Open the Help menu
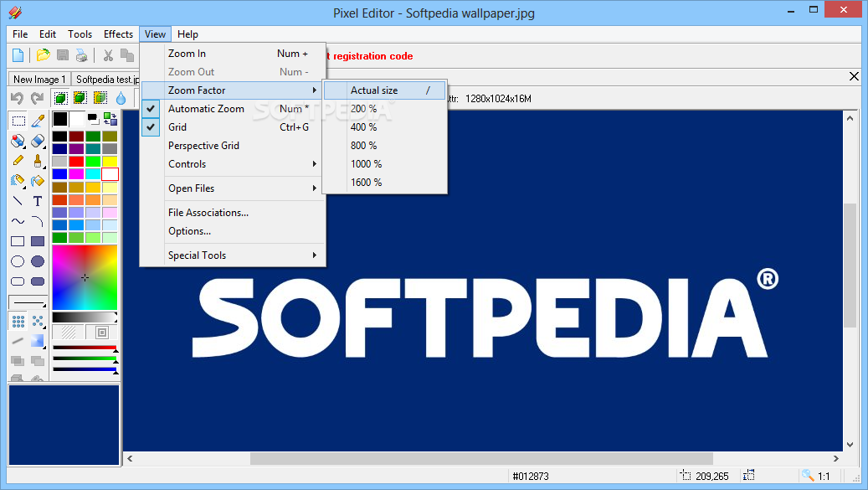The height and width of the screenshot is (490, 868). 187,34
